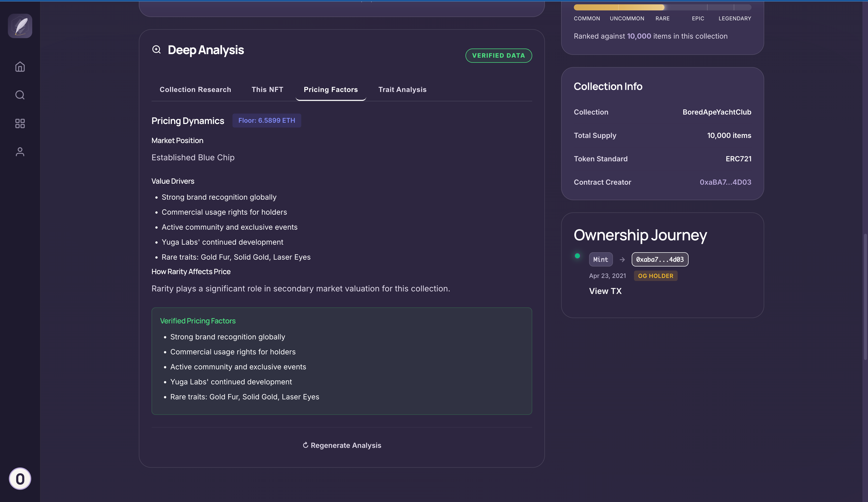
Task: Click the Floor: 6.5899 ETH badge
Action: point(266,120)
